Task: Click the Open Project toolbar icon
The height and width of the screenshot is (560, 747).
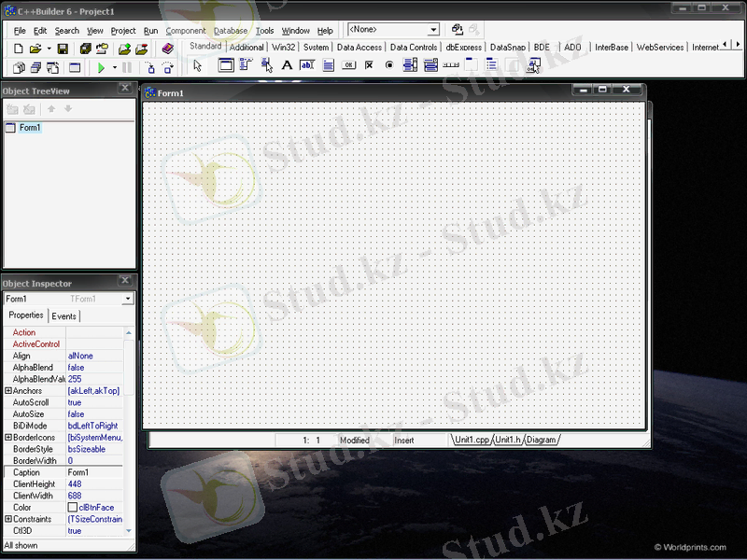Action: pyautogui.click(x=103, y=49)
